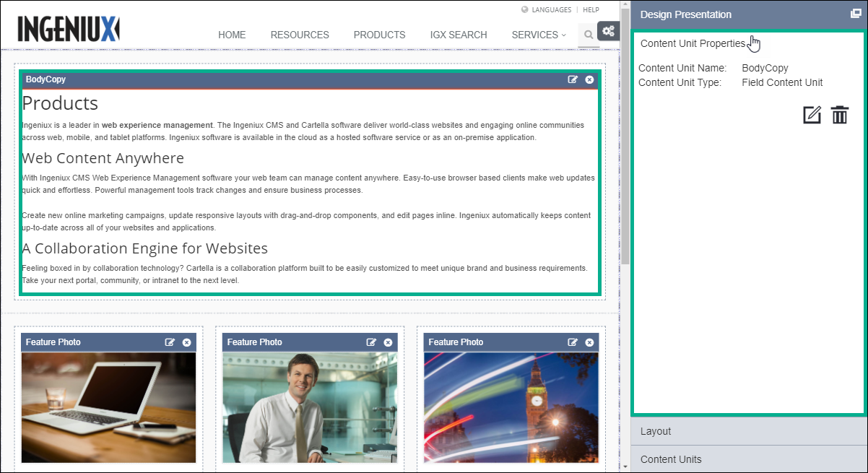Click the edit icon on the BodyCopy header bar
The width and height of the screenshot is (868, 473).
click(573, 79)
